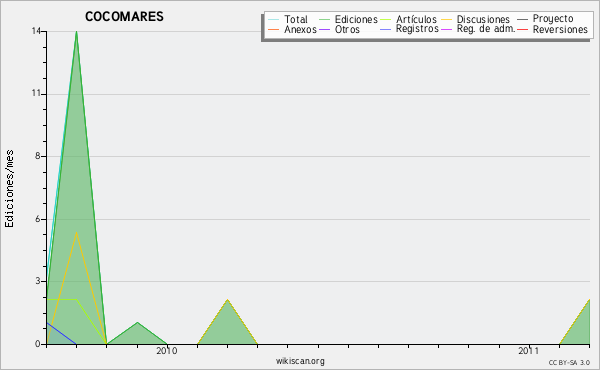Select the Otros legend entry
The image size is (600, 370).
(339, 29)
